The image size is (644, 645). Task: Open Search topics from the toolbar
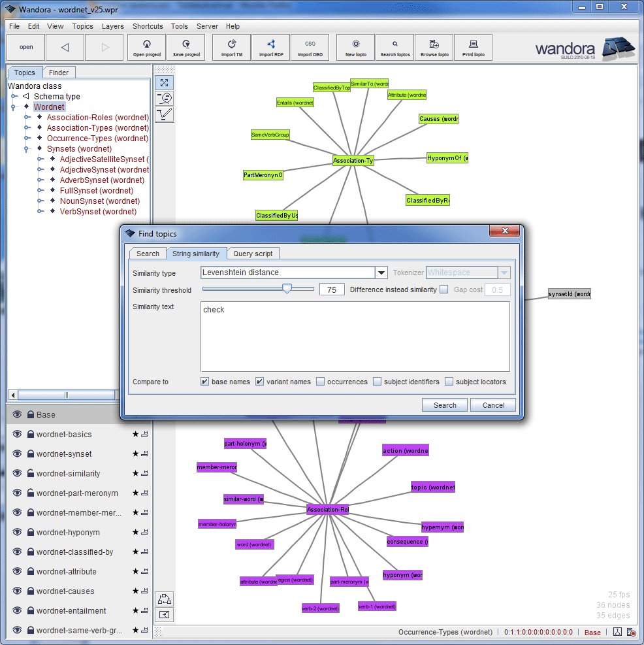394,47
